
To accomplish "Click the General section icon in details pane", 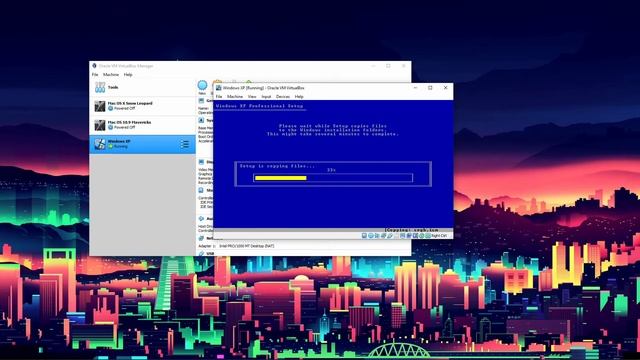I will coord(201,100).
